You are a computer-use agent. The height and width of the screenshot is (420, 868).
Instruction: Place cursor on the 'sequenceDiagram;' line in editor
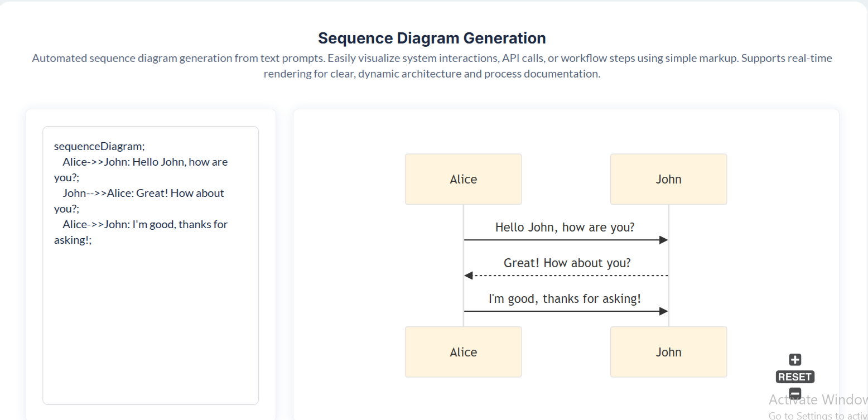[99, 146]
